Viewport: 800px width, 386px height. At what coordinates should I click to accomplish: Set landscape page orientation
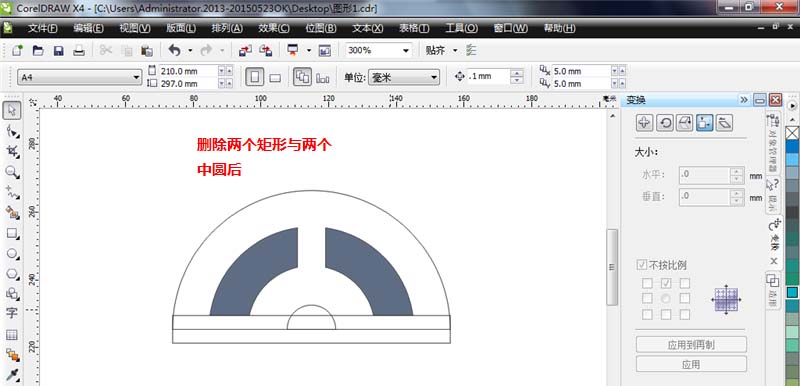tap(275, 78)
